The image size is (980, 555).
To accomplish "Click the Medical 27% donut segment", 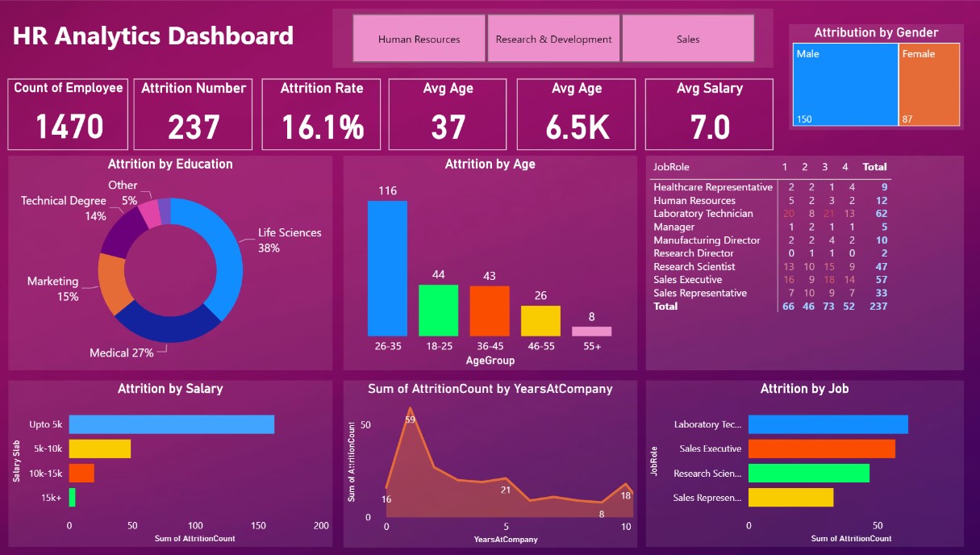I will 164,331.
